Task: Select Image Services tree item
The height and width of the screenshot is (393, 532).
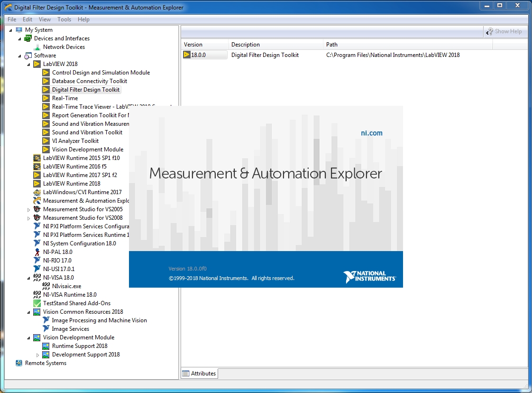Action: (71, 329)
